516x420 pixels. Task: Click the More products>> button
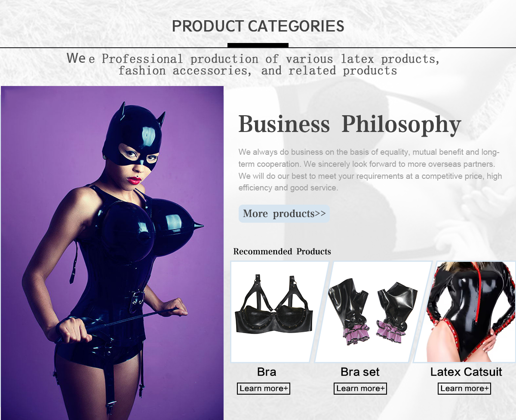[x=284, y=214]
